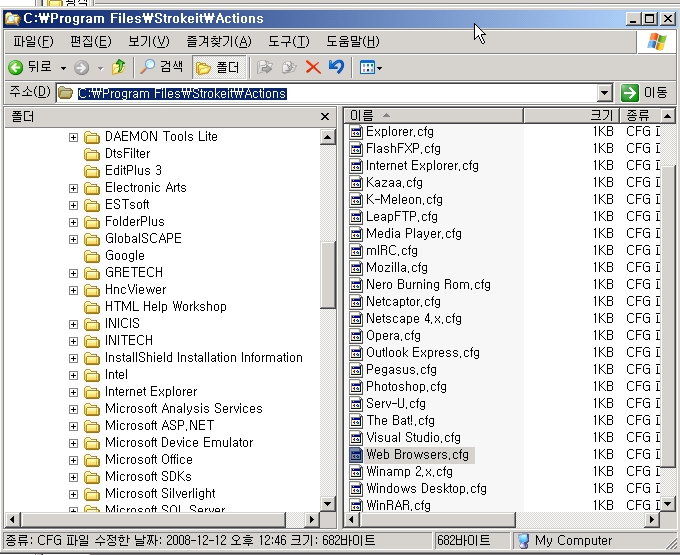Viewport: 680px width, 555px height.
Task: Click the Visual Studio.cfg file name
Action: tap(413, 437)
